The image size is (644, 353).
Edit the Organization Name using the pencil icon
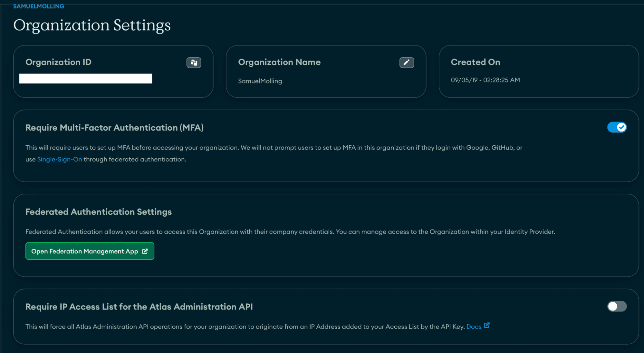407,63
